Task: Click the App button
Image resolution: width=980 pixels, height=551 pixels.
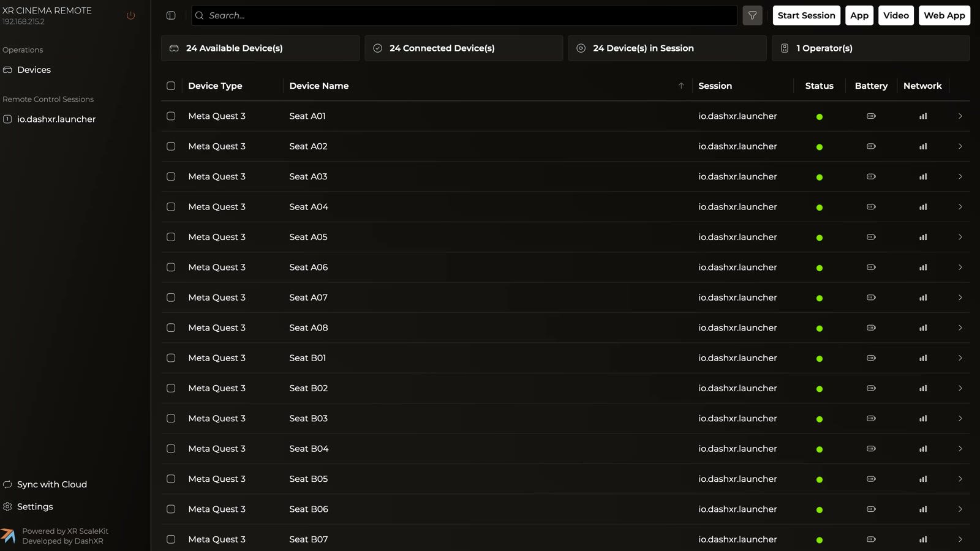Action: 859,15
